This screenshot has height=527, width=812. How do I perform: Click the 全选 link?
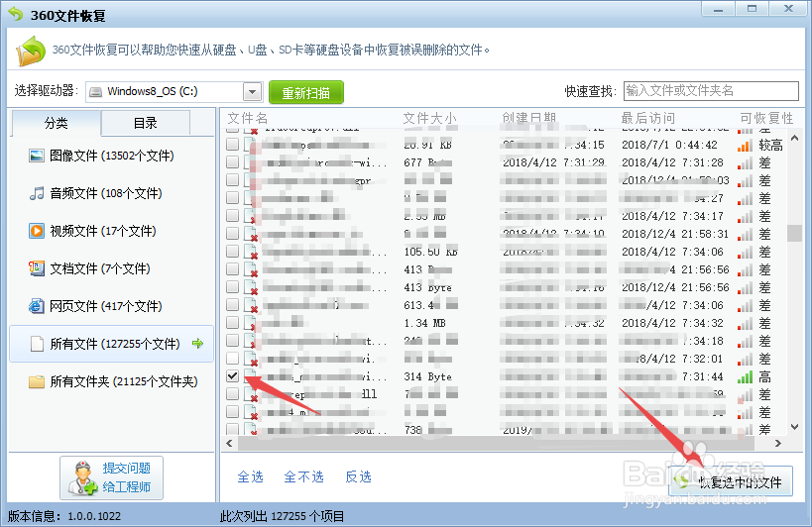click(x=250, y=476)
